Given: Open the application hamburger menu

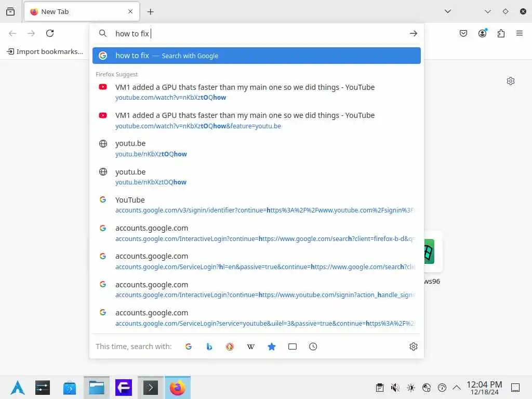Looking at the screenshot, I should click(x=520, y=33).
